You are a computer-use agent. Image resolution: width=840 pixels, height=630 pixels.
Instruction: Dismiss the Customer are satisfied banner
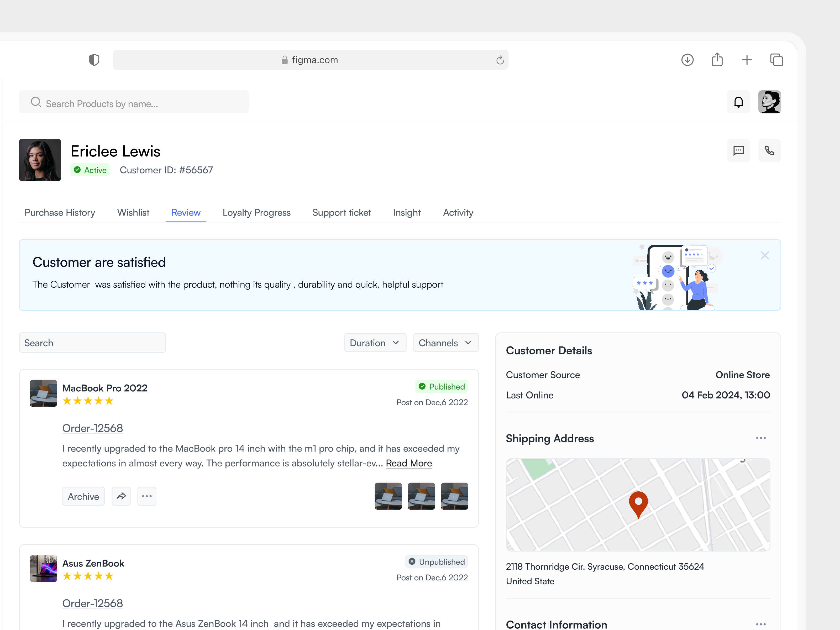click(765, 255)
